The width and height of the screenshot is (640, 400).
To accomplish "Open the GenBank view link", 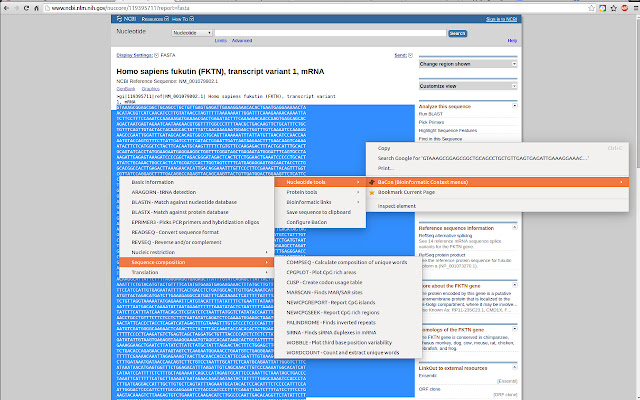I will [126, 89].
